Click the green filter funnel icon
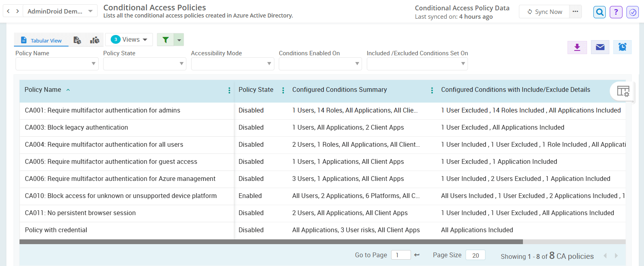Image resolution: width=644 pixels, height=266 pixels. [166, 40]
